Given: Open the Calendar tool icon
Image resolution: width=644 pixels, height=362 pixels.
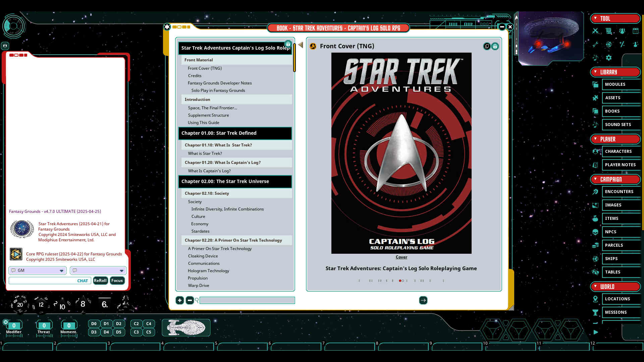Looking at the screenshot, I should coord(636,31).
